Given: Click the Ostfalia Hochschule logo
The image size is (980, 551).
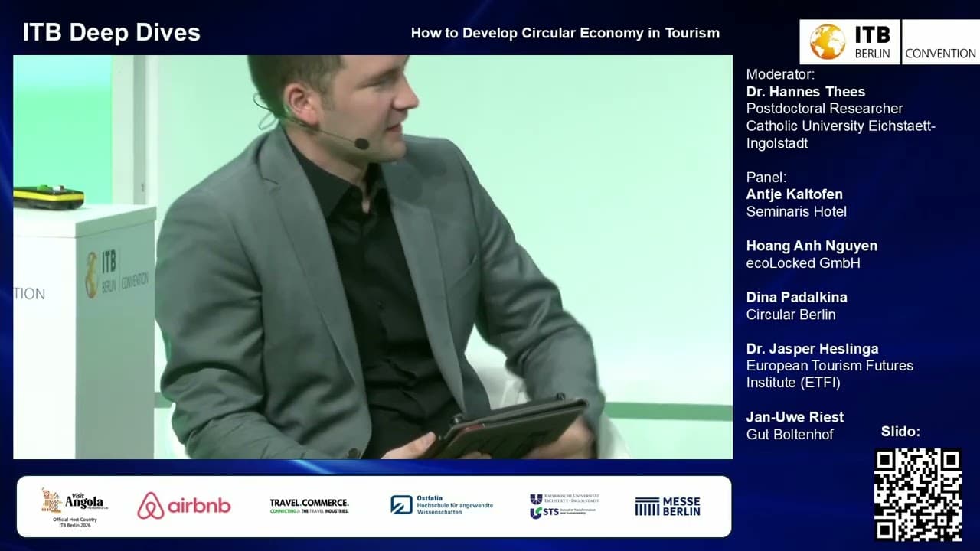Looking at the screenshot, I should (x=442, y=505).
